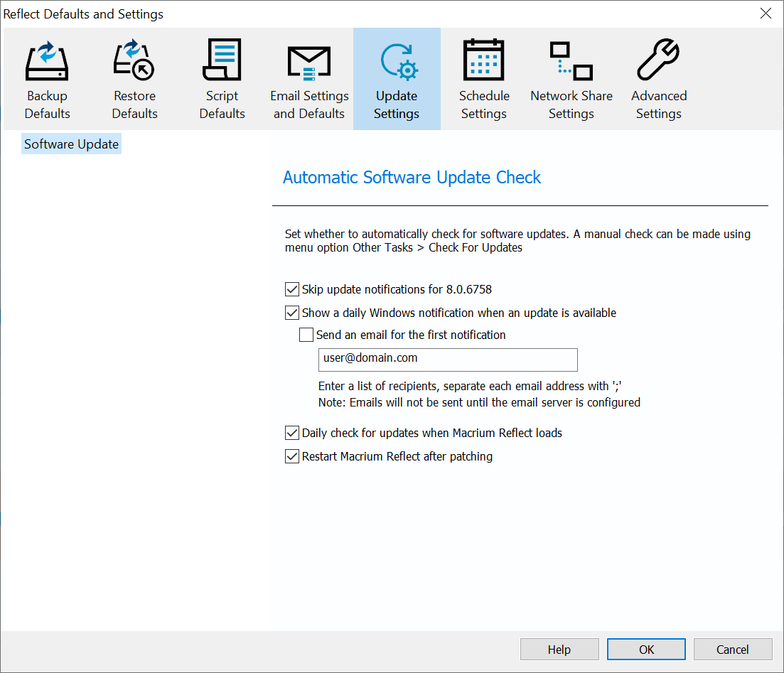This screenshot has width=784, height=673.
Task: Enable send an email for first notification
Action: [306, 335]
